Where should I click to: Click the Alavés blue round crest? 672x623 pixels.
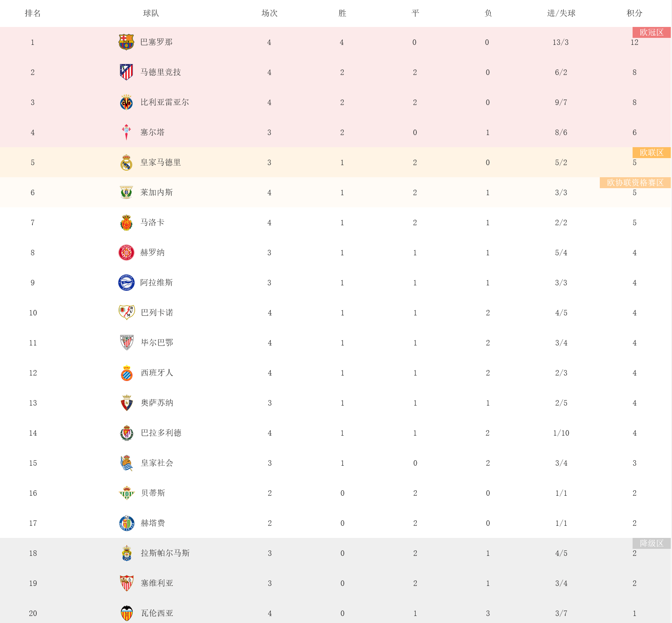126,283
